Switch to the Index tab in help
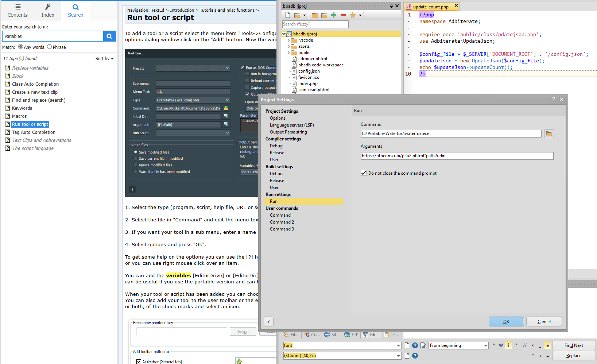 [x=48, y=10]
